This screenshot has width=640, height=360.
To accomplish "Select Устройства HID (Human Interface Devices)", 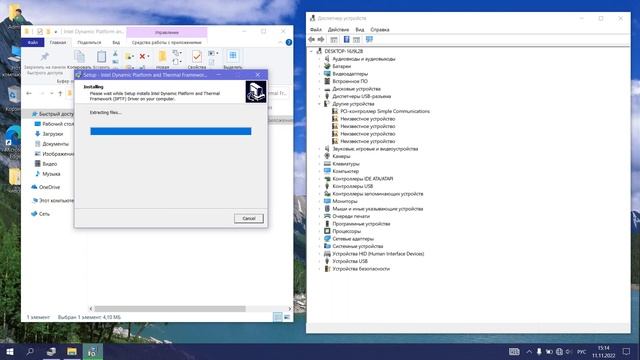I will pyautogui.click(x=378, y=253).
